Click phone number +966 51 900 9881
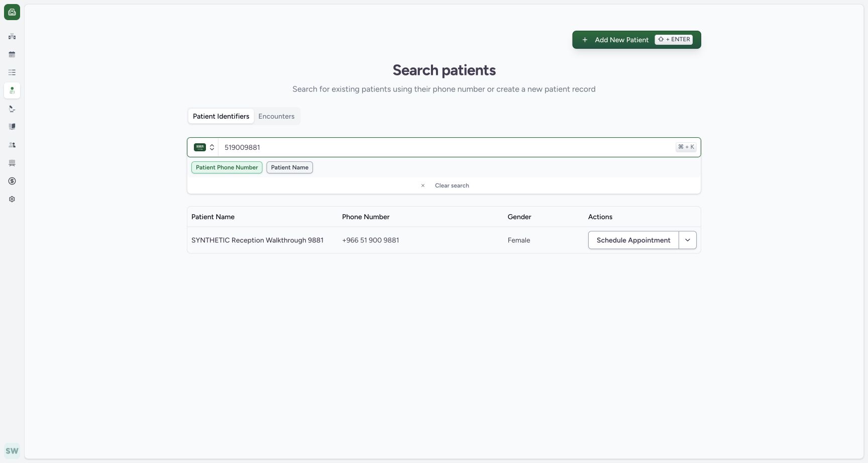The image size is (868, 463). 371,240
